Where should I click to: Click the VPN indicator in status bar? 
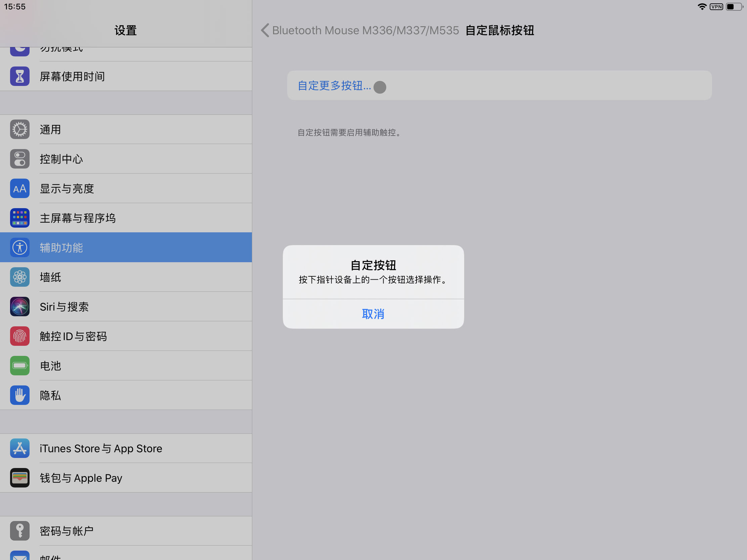(x=716, y=6)
